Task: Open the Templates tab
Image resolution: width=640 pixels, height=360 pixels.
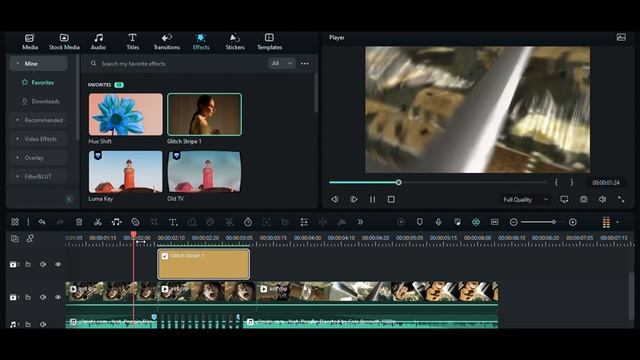Action: coord(269,42)
